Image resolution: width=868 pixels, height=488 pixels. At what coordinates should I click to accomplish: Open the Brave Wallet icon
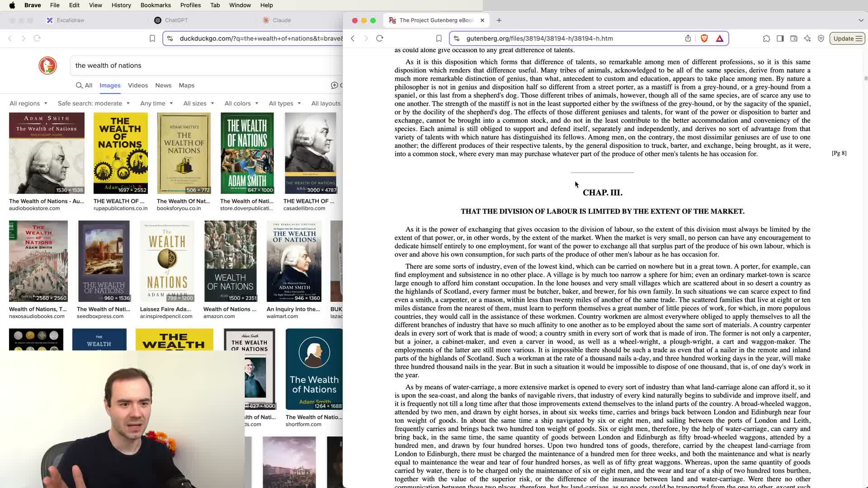click(794, 38)
